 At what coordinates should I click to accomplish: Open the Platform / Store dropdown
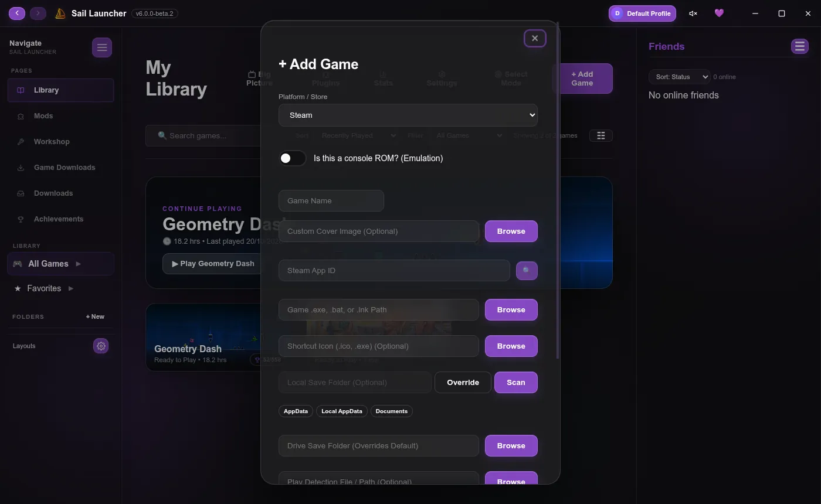[x=408, y=115]
